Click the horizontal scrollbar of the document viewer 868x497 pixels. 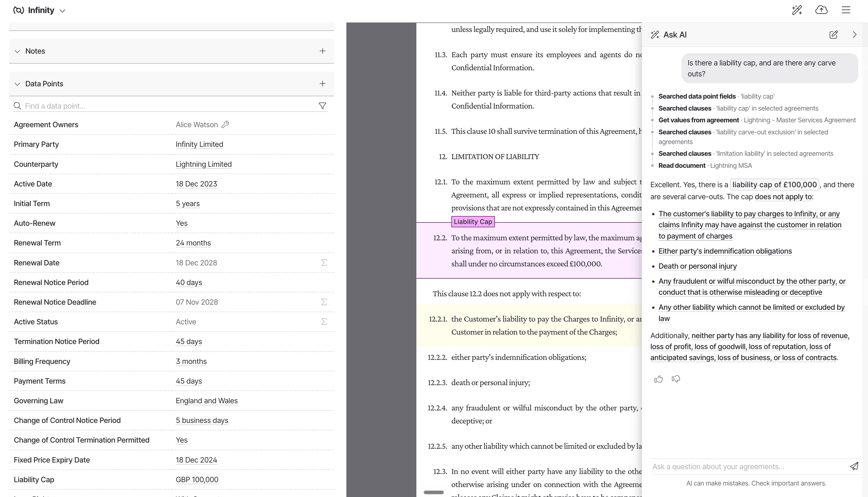[x=433, y=492]
